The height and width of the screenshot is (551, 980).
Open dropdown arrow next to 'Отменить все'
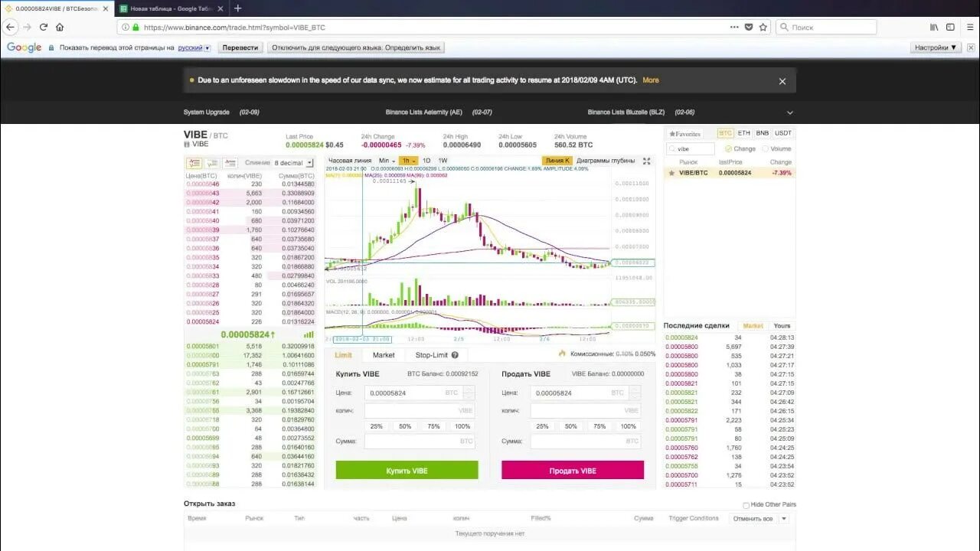click(x=783, y=519)
